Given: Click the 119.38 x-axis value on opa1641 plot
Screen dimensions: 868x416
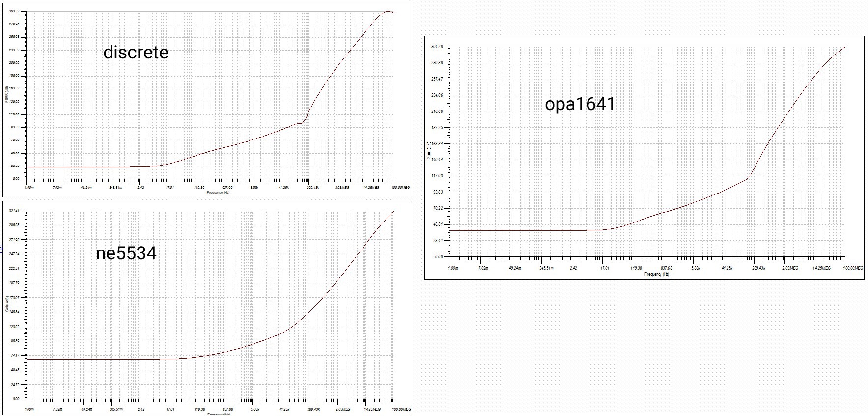Looking at the screenshot, I should point(636,268).
